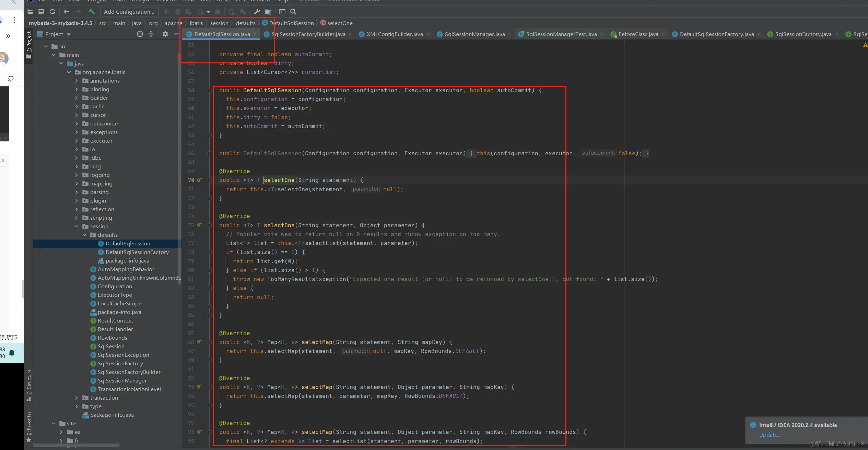Collapse the session package folder
The height and width of the screenshot is (450, 868).
click(77, 226)
